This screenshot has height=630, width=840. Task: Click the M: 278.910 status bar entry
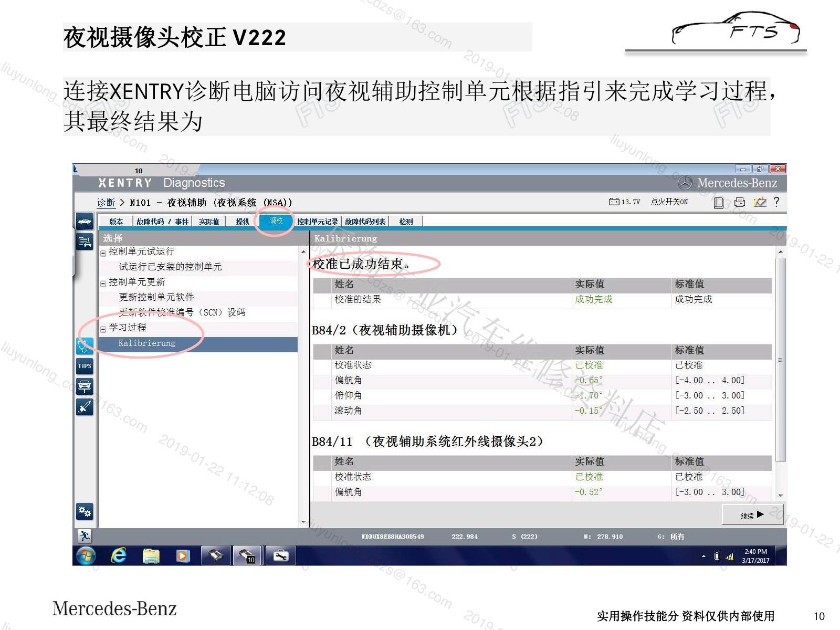pyautogui.click(x=603, y=537)
